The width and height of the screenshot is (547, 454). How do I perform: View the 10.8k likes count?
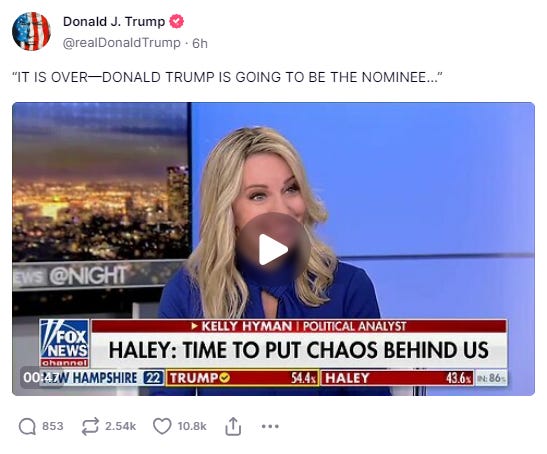click(192, 426)
